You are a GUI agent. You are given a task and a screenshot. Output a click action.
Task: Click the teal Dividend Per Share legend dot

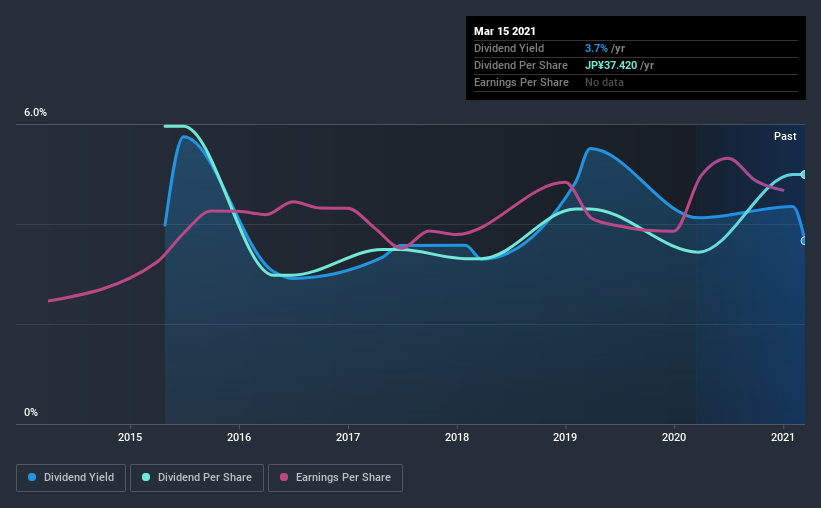coord(146,477)
